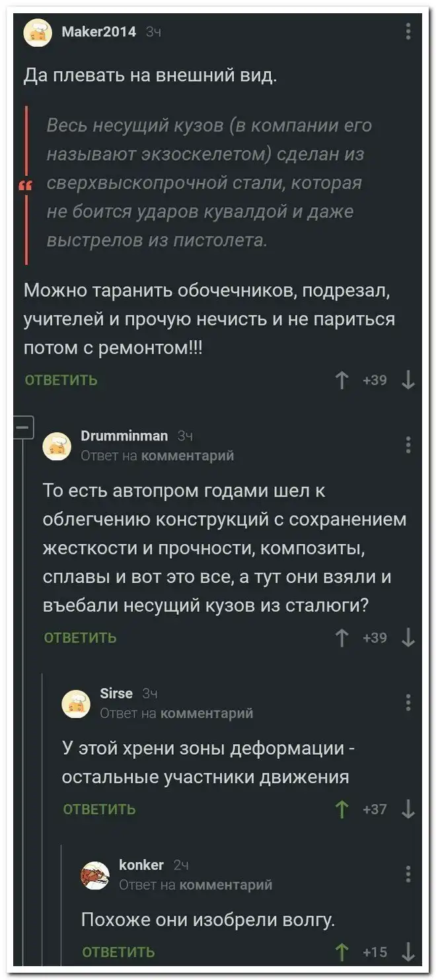The width and height of the screenshot is (436, 980).
Task: Click konker's avatar picture
Action: tap(94, 876)
